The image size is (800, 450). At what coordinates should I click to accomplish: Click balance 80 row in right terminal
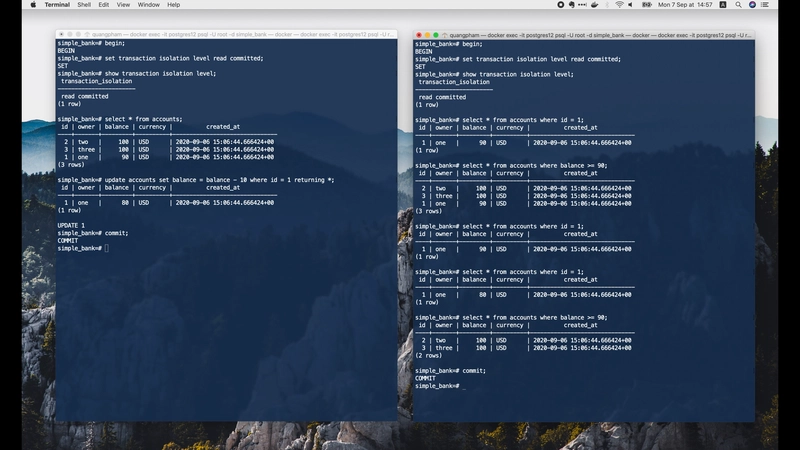(524, 295)
